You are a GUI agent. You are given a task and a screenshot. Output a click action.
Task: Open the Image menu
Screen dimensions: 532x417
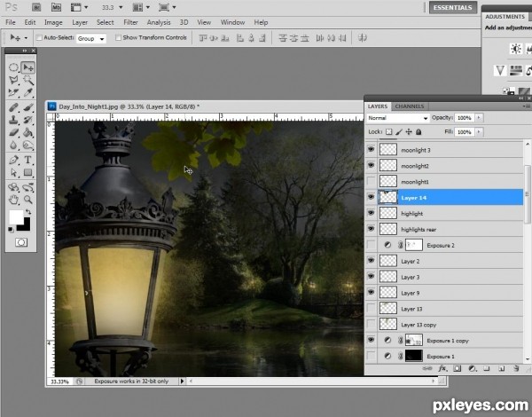coord(53,22)
